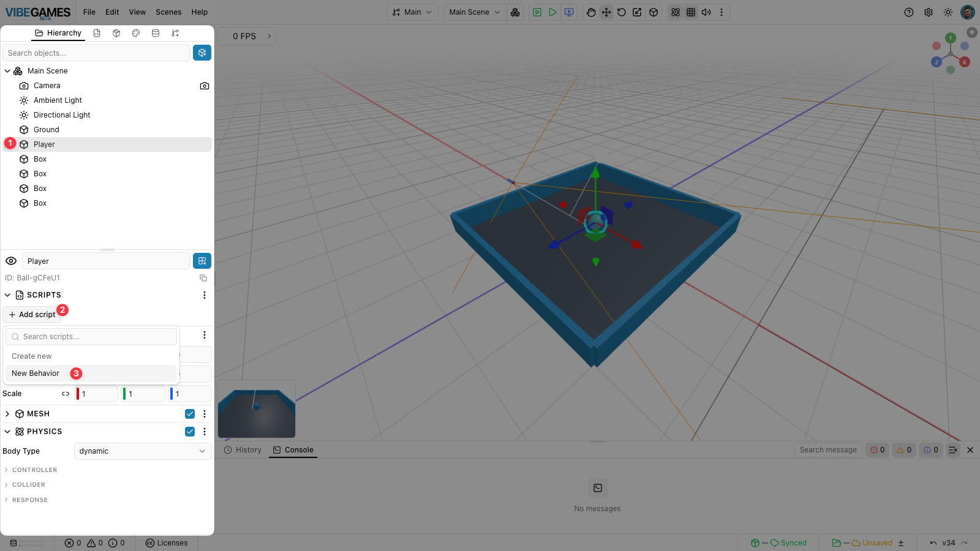Open the Help menu
Image resolution: width=980 pixels, height=551 pixels.
[200, 12]
